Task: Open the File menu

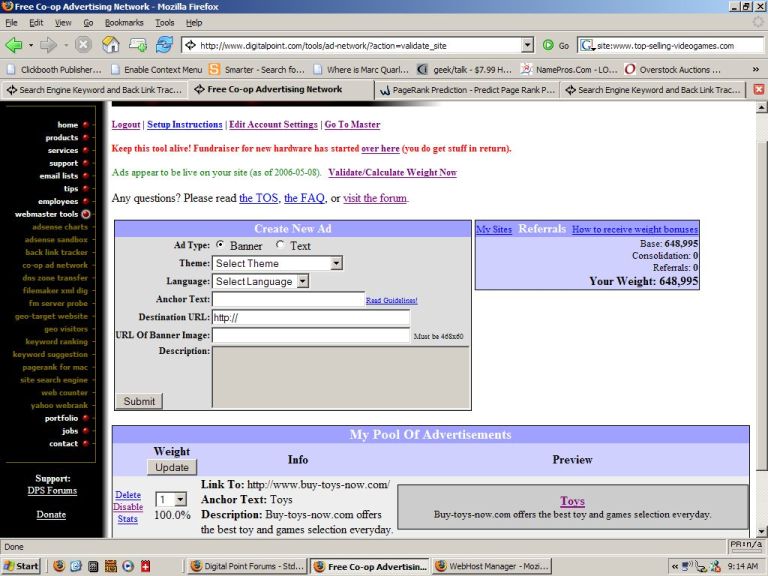Action: 11,23
